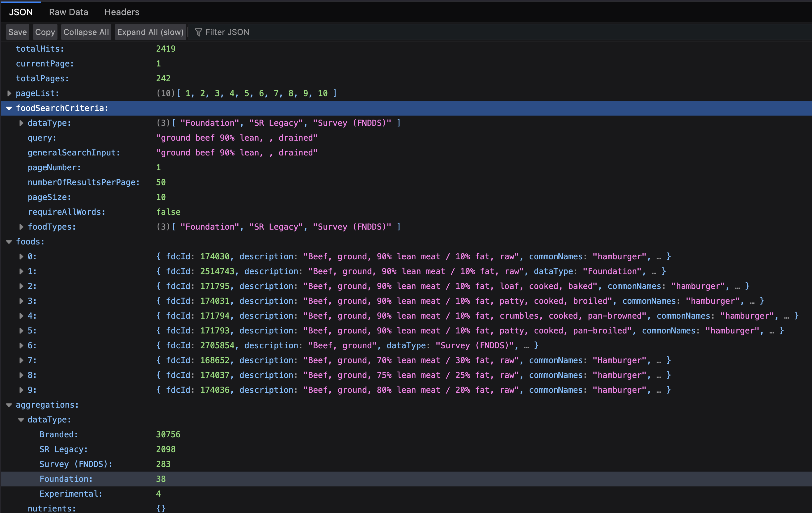Click the Copy button to copy JSON
This screenshot has width=812, height=513.
45,32
